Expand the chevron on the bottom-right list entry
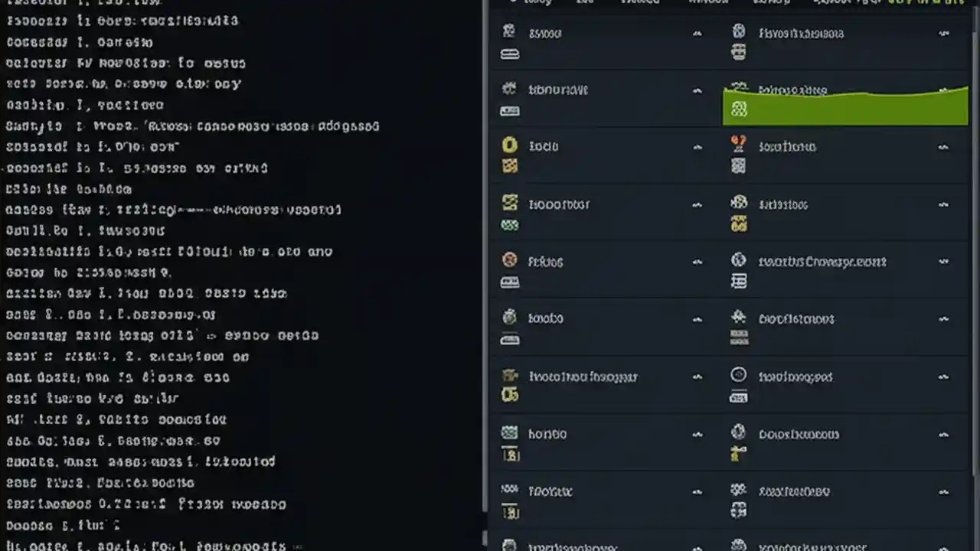 (x=943, y=546)
